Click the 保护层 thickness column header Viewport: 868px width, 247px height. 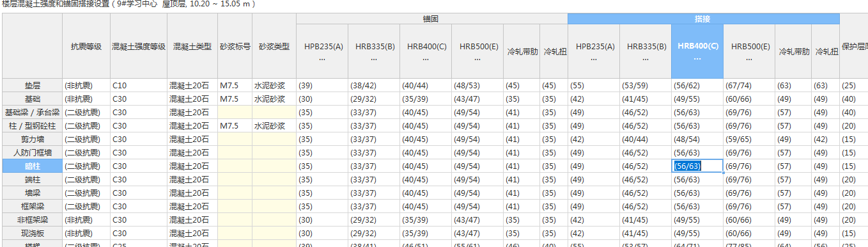point(854,46)
